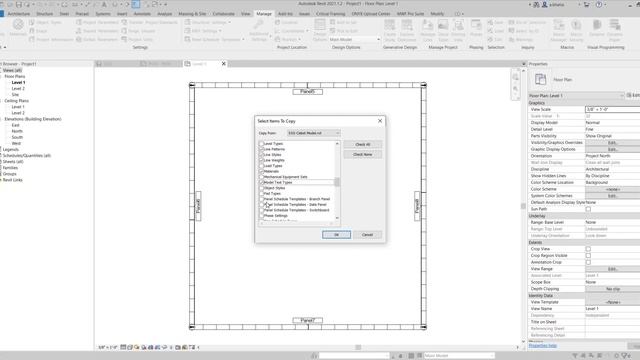Open Color Scheme none button

(612, 189)
